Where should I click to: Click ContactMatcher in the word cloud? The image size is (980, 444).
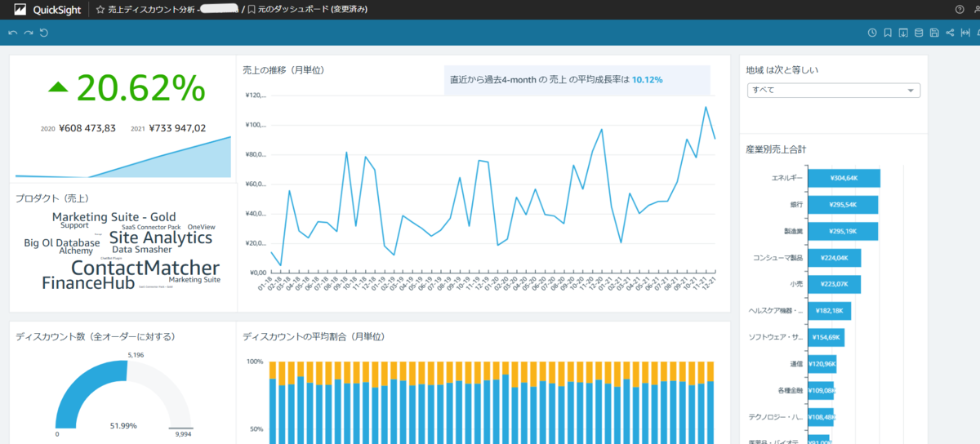tap(145, 268)
